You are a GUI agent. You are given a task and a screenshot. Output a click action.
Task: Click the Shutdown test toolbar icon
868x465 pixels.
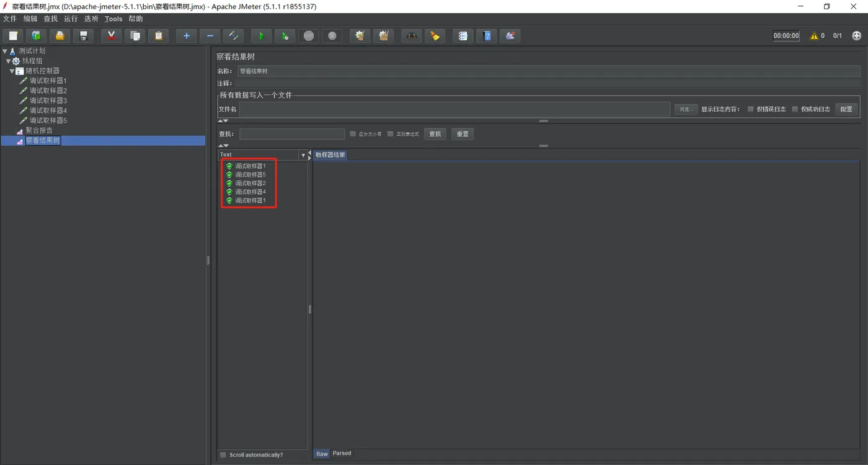coord(332,36)
